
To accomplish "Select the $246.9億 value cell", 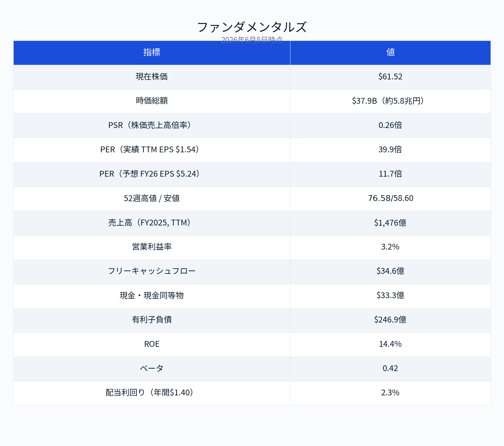I will 390,320.
